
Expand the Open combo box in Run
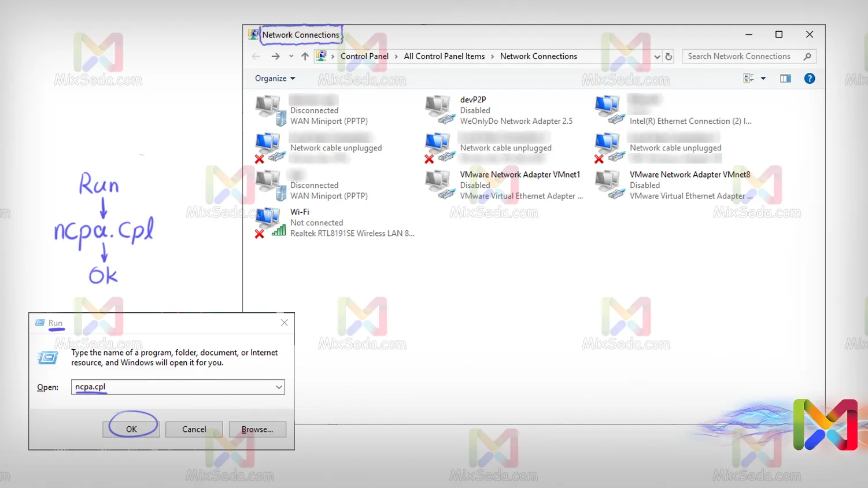pos(279,387)
